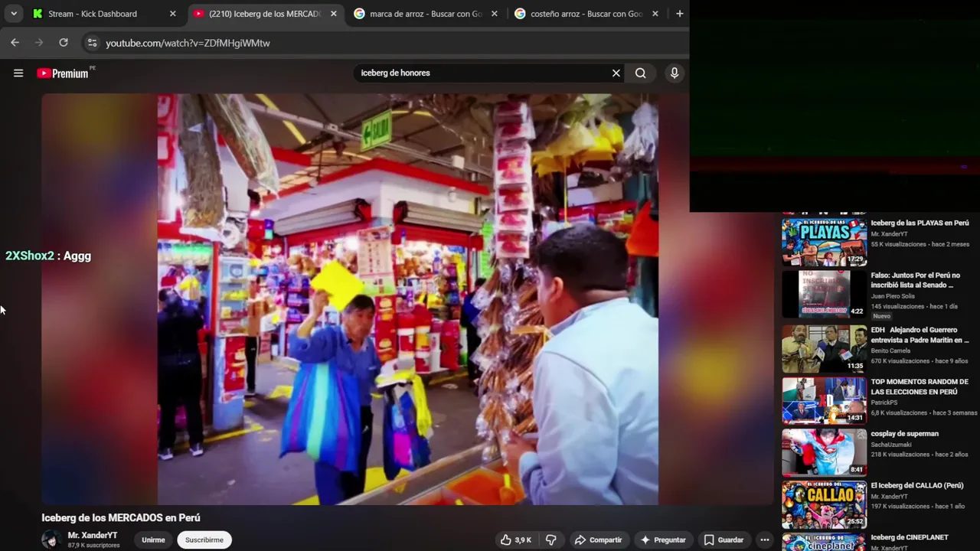980x551 pixels.
Task: Click the 2XShox2 chat message overlay
Action: 48,256
